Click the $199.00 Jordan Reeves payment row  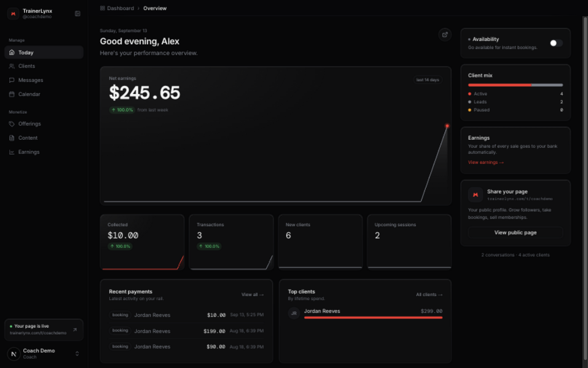pyautogui.click(x=187, y=331)
